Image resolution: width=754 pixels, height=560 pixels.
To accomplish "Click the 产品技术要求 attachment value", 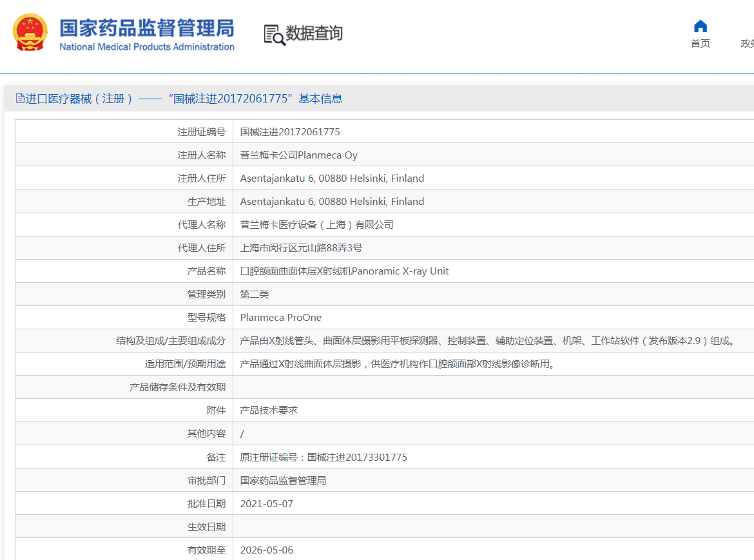I will pyautogui.click(x=269, y=410).
